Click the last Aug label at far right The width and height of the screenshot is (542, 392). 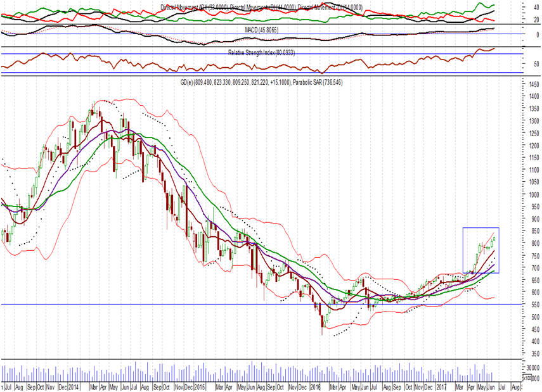(x=515, y=386)
